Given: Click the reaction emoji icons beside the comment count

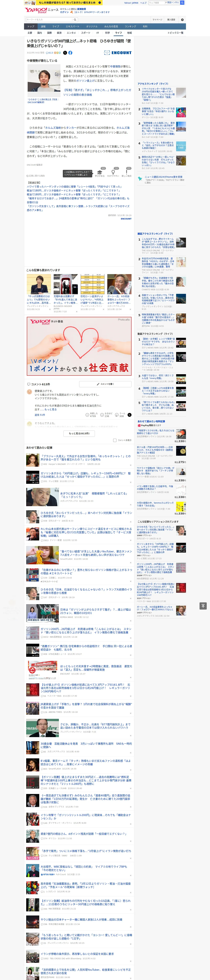Looking at the screenshot, I should coord(58,53).
